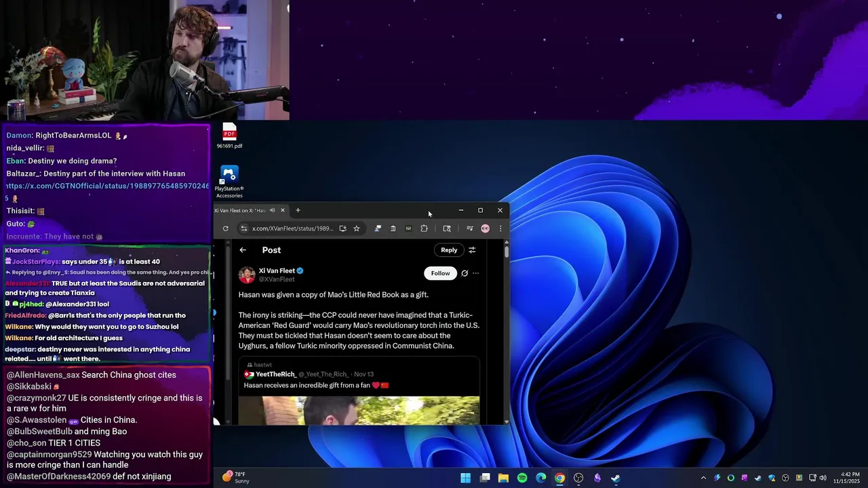The image size is (868, 488).
Task: Click the Steam icon in the system tray
Action: click(x=758, y=478)
